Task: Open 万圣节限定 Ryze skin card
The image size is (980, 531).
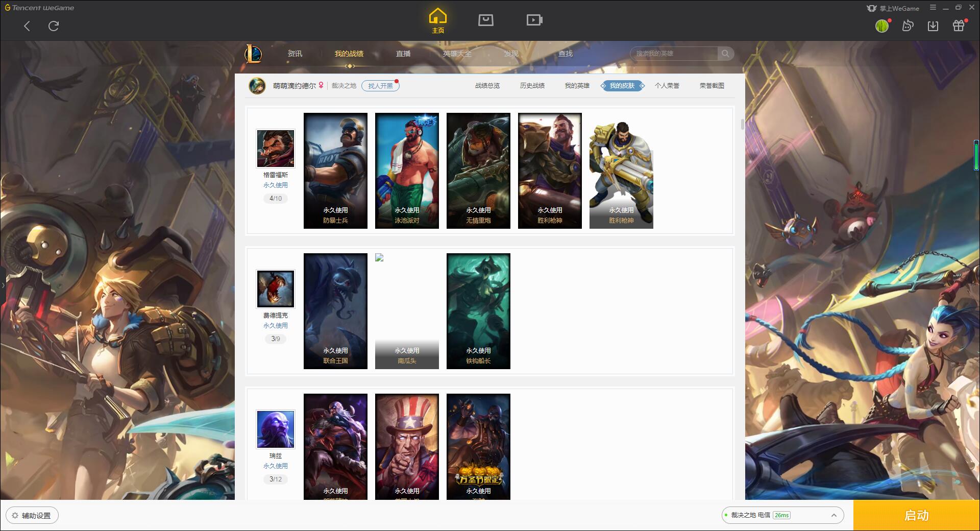Action: tap(478, 446)
